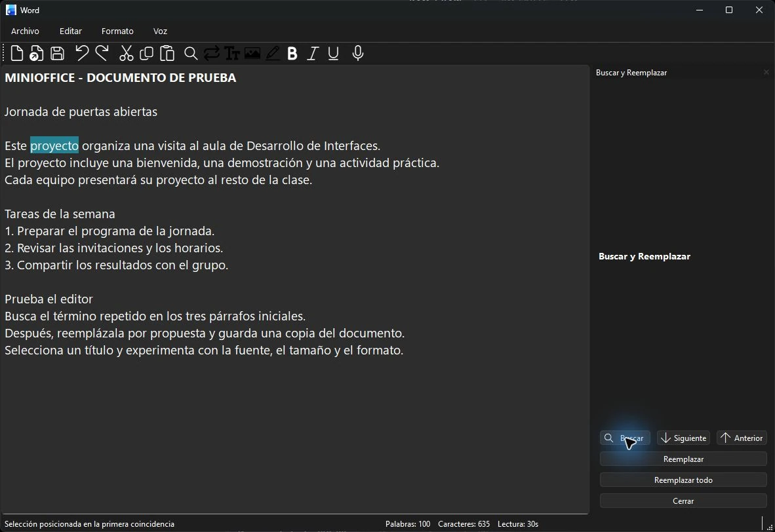Toggle underline formatting
The width and height of the screenshot is (775, 532).
pyautogui.click(x=333, y=53)
